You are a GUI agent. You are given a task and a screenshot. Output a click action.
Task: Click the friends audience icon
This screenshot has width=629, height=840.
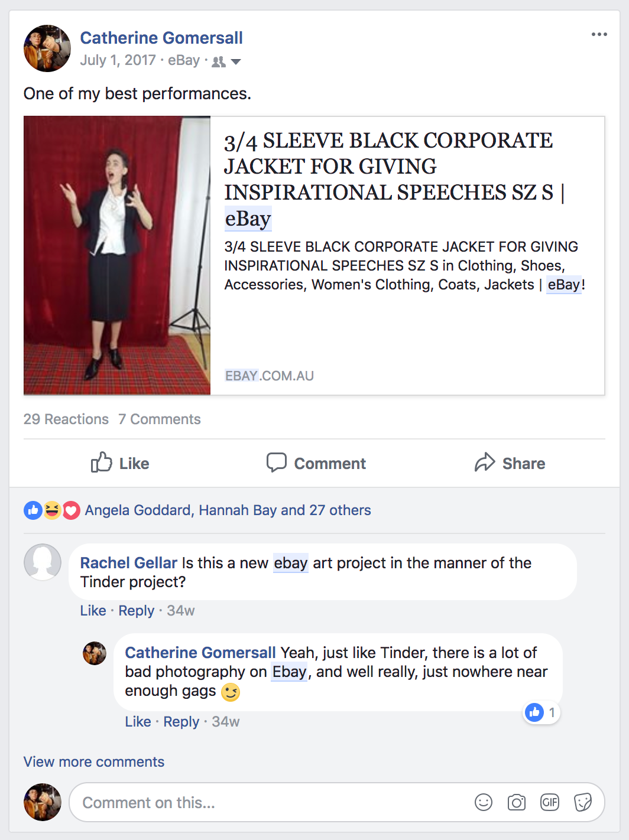click(218, 61)
